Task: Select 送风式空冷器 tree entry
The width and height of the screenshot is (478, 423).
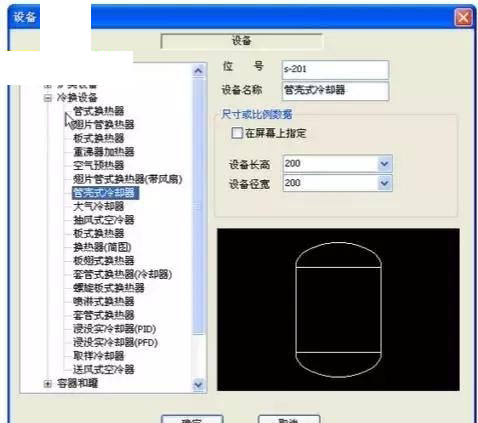Action: [104, 370]
